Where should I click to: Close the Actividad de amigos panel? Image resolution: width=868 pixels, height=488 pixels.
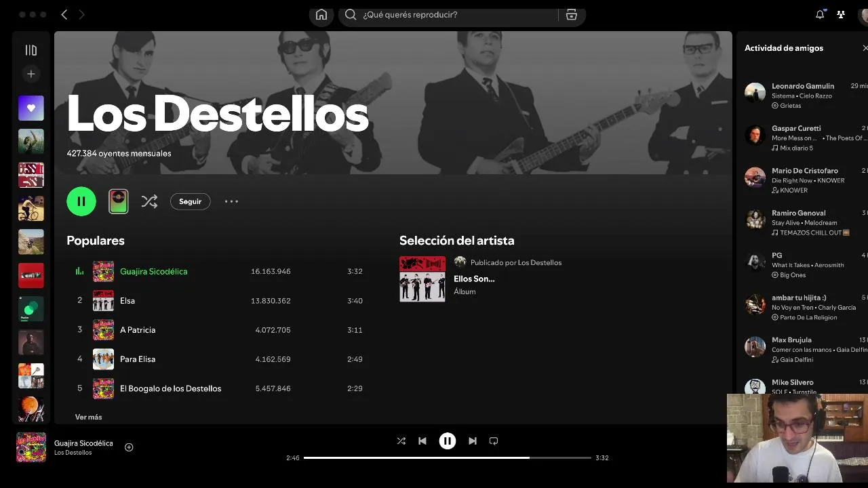[865, 48]
